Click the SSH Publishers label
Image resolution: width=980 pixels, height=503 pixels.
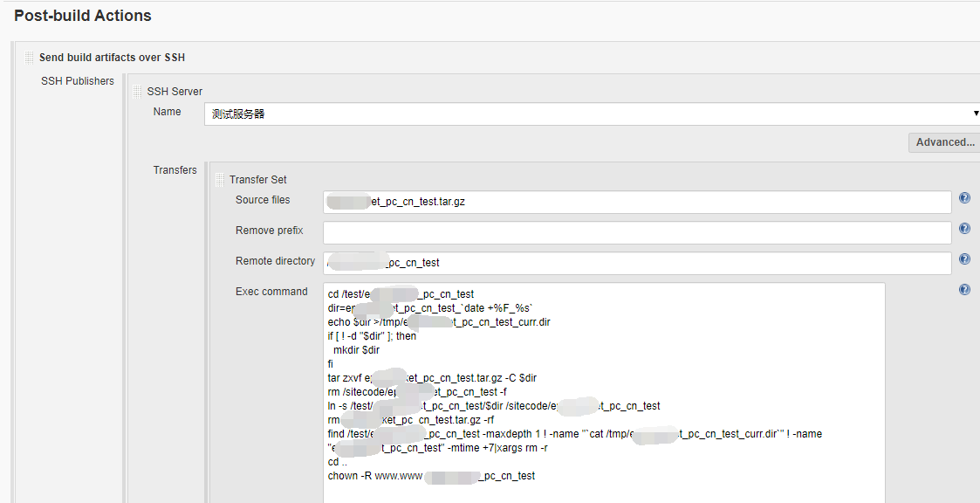(x=78, y=81)
